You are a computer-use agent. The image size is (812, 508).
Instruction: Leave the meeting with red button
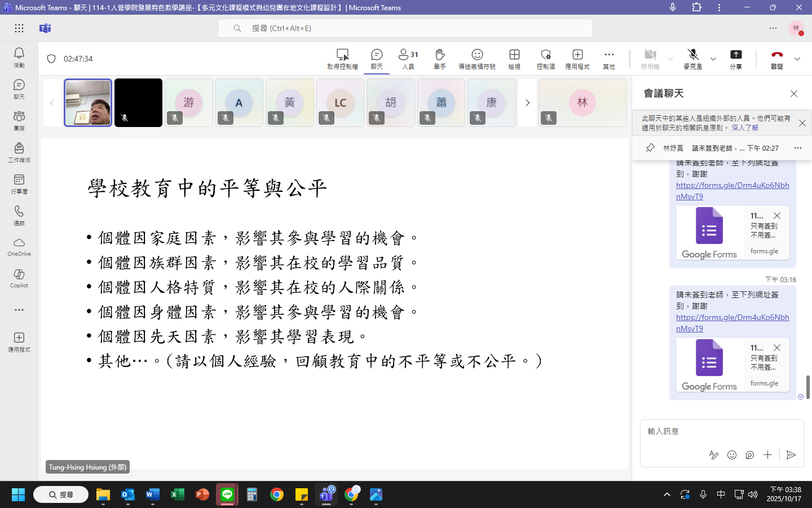[x=777, y=58]
